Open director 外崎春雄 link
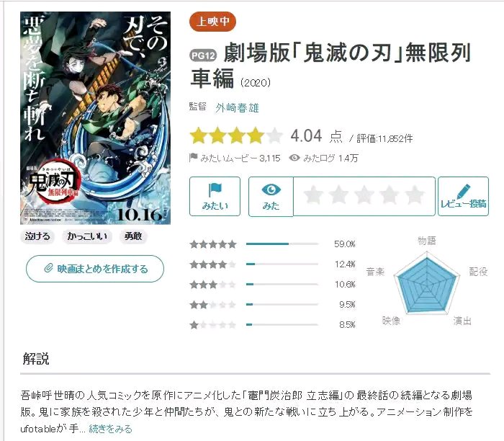Image resolution: width=504 pixels, height=441 pixels. pos(237,108)
